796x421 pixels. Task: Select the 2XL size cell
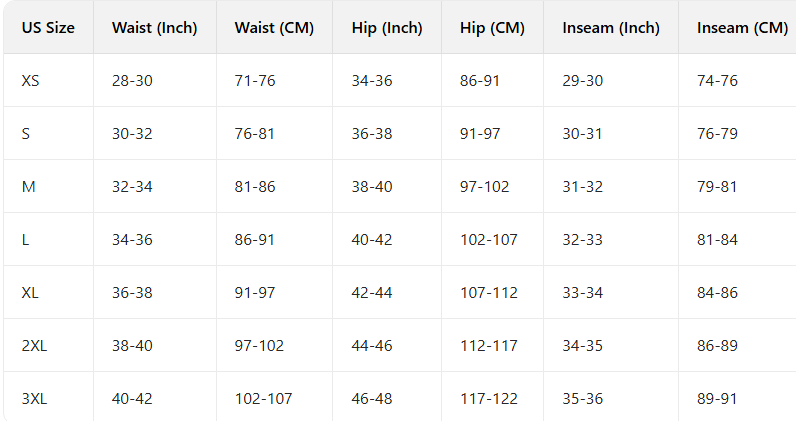pyautogui.click(x=34, y=346)
